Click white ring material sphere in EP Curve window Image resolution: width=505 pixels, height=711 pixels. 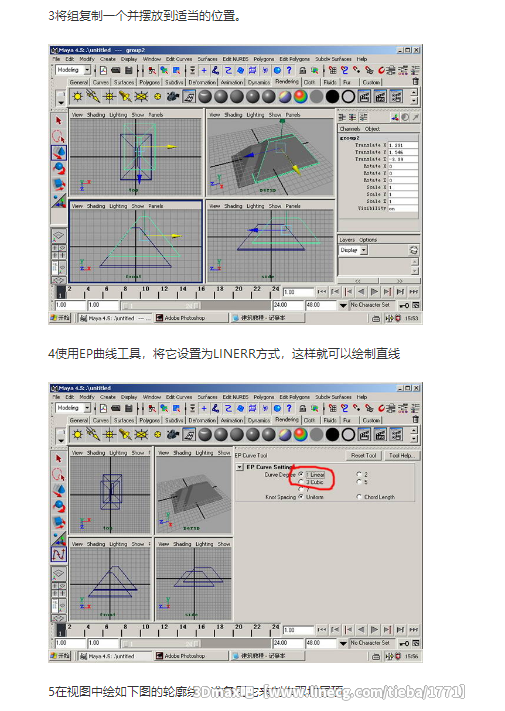[348, 434]
